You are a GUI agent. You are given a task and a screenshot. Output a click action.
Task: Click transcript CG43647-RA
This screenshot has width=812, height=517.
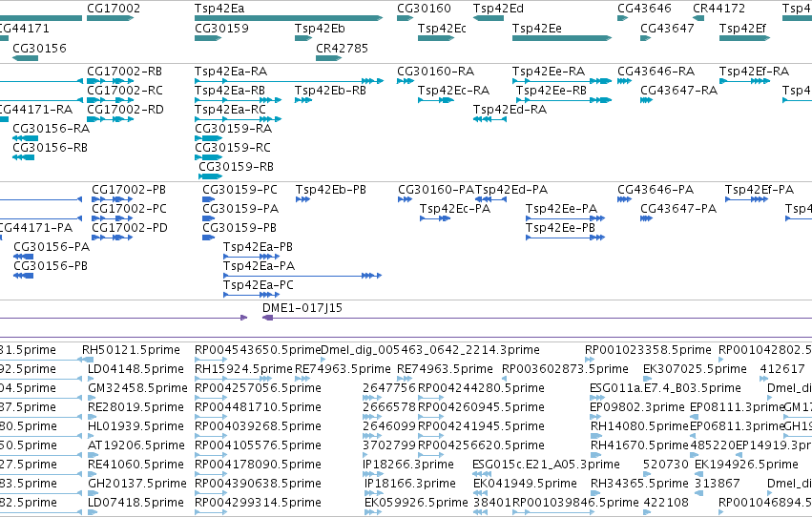click(x=678, y=91)
